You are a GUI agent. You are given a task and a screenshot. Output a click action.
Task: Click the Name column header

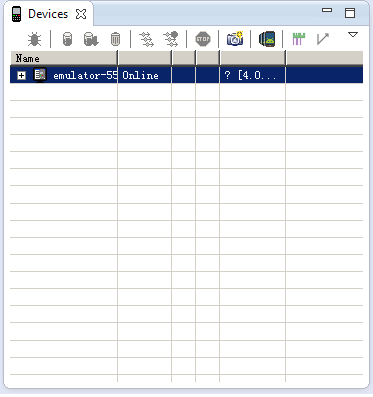(x=64, y=58)
